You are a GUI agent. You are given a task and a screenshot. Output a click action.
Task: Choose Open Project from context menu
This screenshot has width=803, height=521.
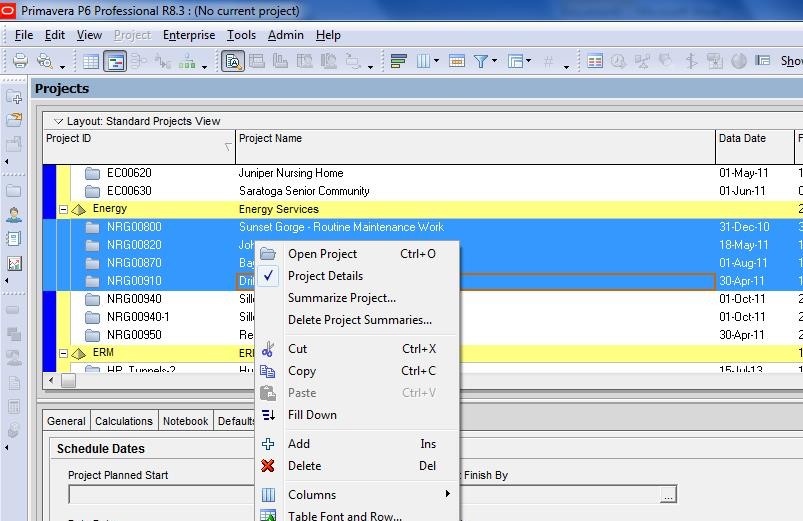(357, 254)
